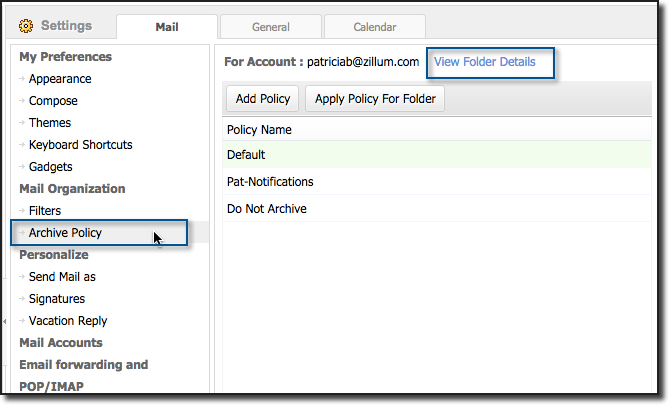Image resolution: width=669 pixels, height=405 pixels.
Task: Switch to the Mail tab
Action: pyautogui.click(x=167, y=27)
